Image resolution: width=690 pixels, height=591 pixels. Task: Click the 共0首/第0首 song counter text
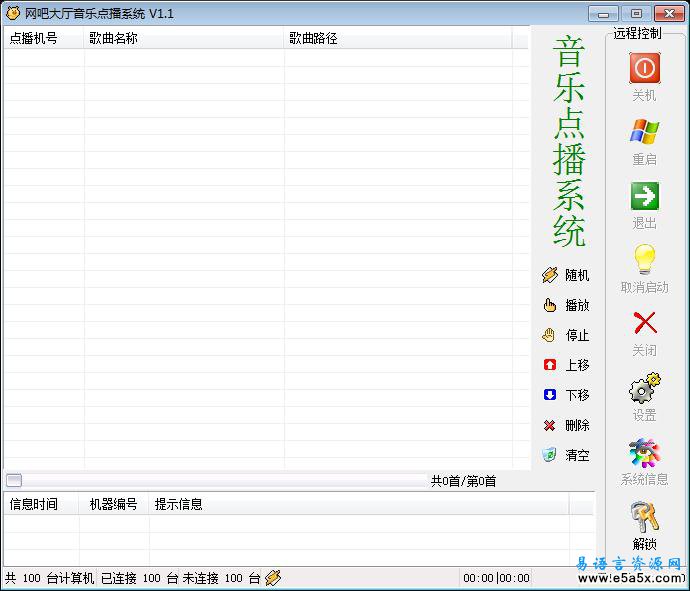463,481
